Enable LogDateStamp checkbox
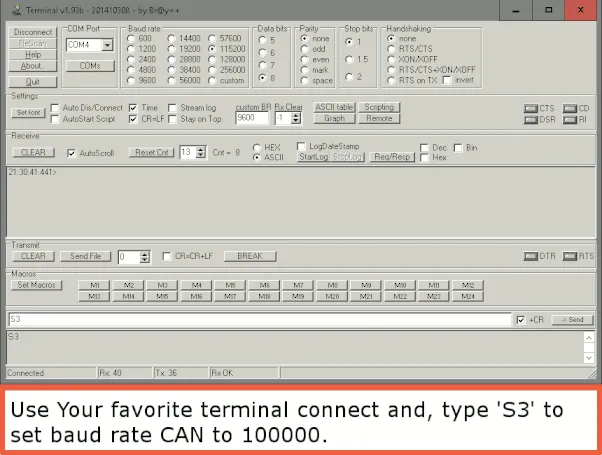The image size is (602, 455). tap(301, 146)
